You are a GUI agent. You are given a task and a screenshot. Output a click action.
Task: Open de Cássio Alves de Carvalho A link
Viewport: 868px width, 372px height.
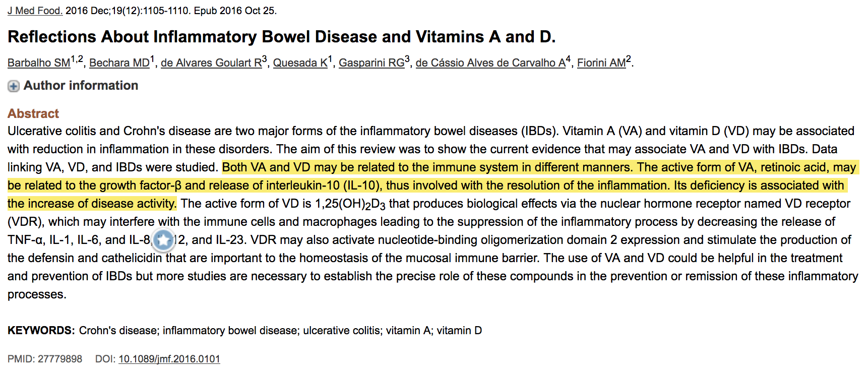point(490,63)
